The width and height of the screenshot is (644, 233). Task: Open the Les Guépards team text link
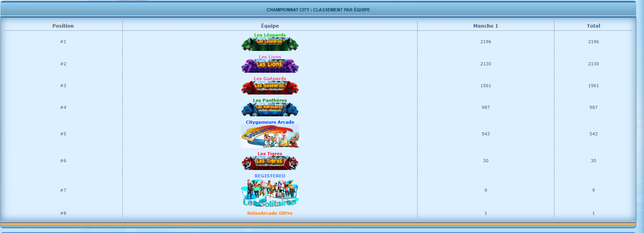click(270, 79)
